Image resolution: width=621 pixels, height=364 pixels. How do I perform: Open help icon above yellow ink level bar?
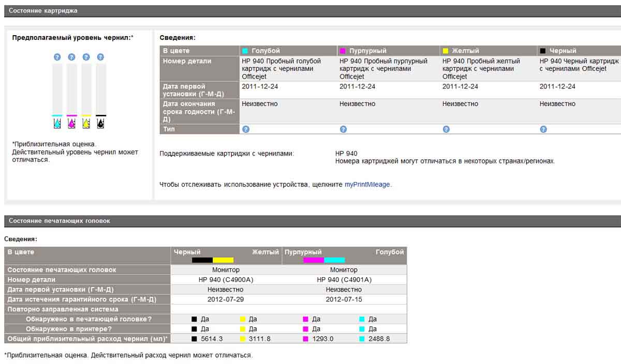click(x=86, y=57)
